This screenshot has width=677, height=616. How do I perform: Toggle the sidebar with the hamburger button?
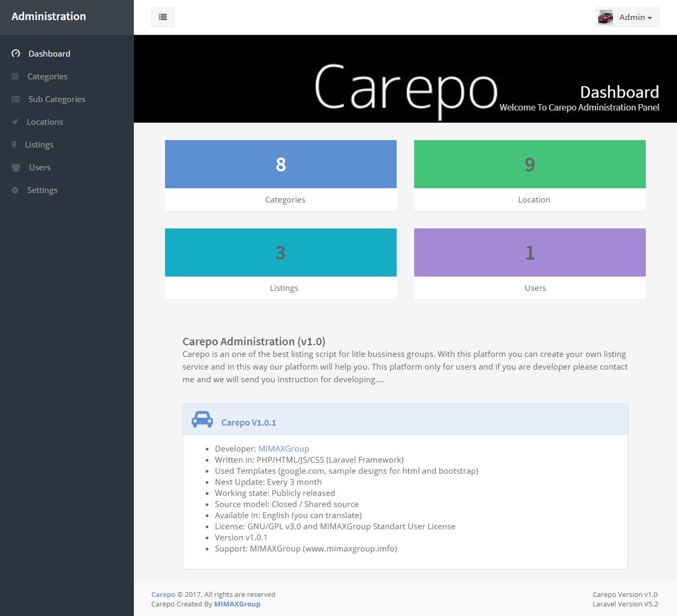tap(163, 17)
